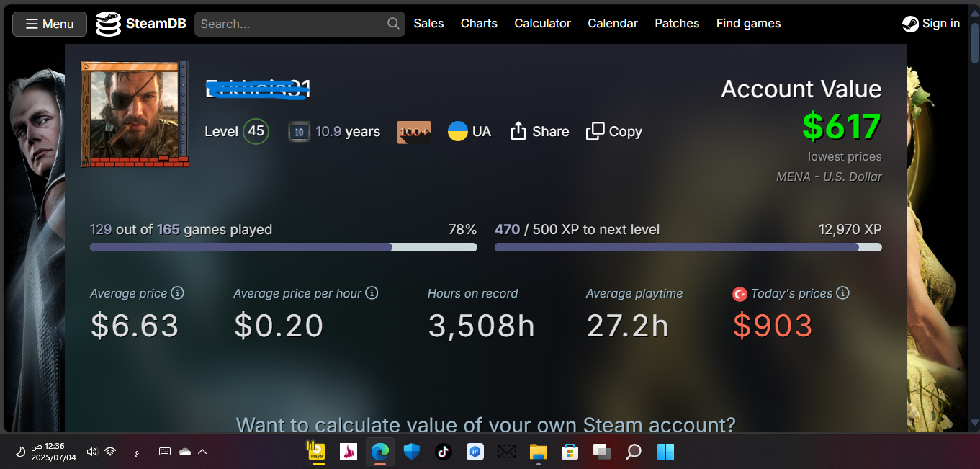Click the Turkish flag beside Today's prices
The image size is (980, 469).
[740, 293]
